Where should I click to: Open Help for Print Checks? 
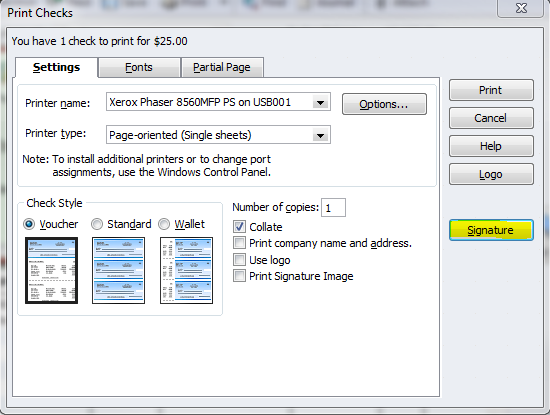pos(491,146)
